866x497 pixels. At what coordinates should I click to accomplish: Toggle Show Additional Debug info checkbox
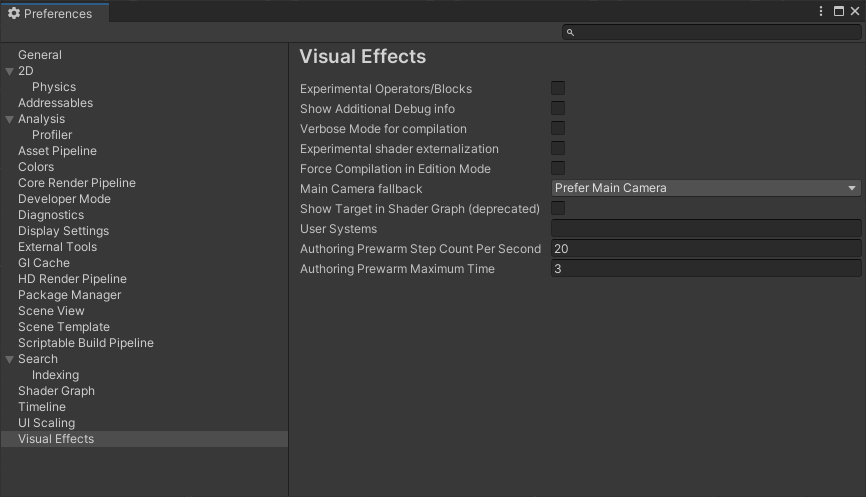click(558, 108)
